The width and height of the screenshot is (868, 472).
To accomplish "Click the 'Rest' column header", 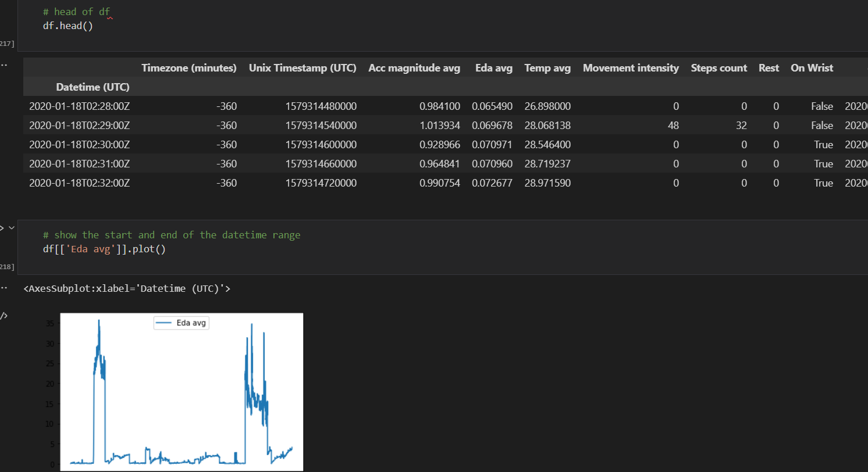I will [x=769, y=68].
